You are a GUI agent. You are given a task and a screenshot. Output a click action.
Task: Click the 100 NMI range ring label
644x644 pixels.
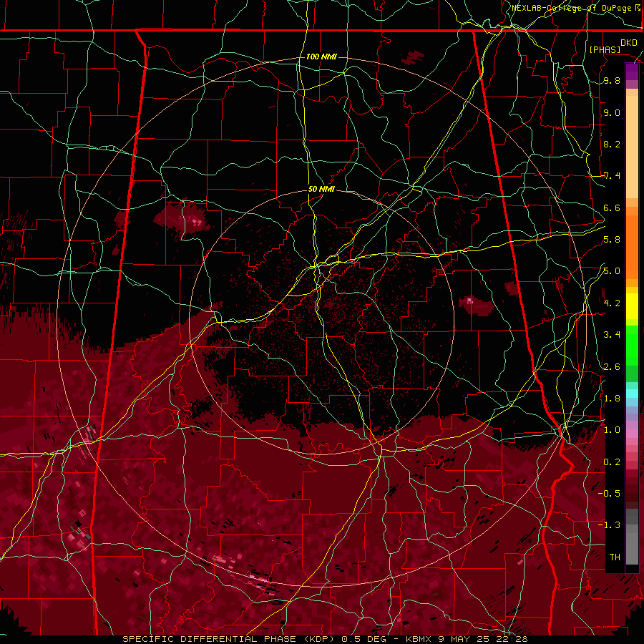[321, 57]
